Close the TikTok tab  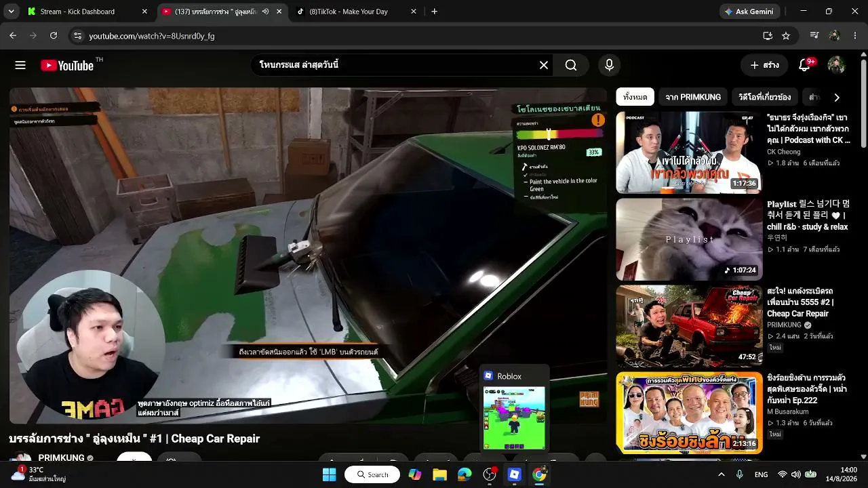[415, 12]
